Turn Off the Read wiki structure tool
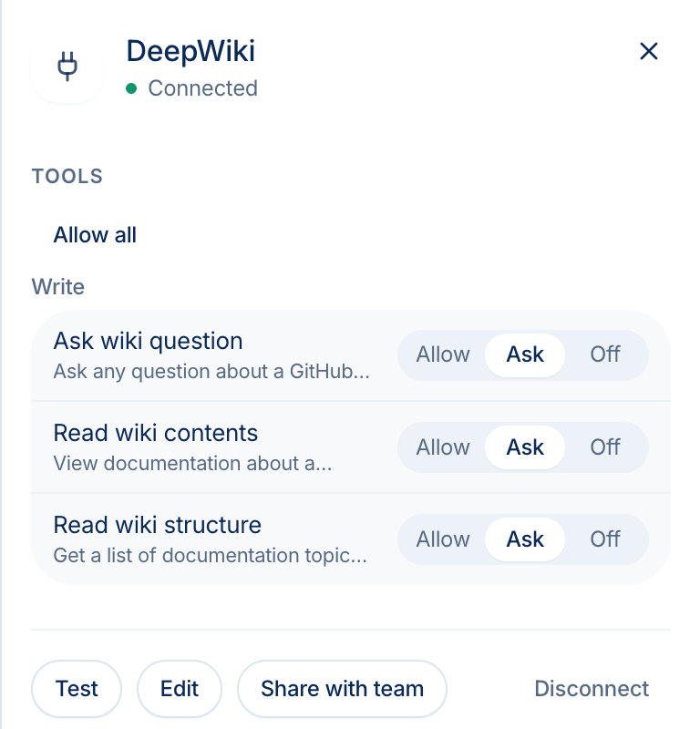 (604, 539)
